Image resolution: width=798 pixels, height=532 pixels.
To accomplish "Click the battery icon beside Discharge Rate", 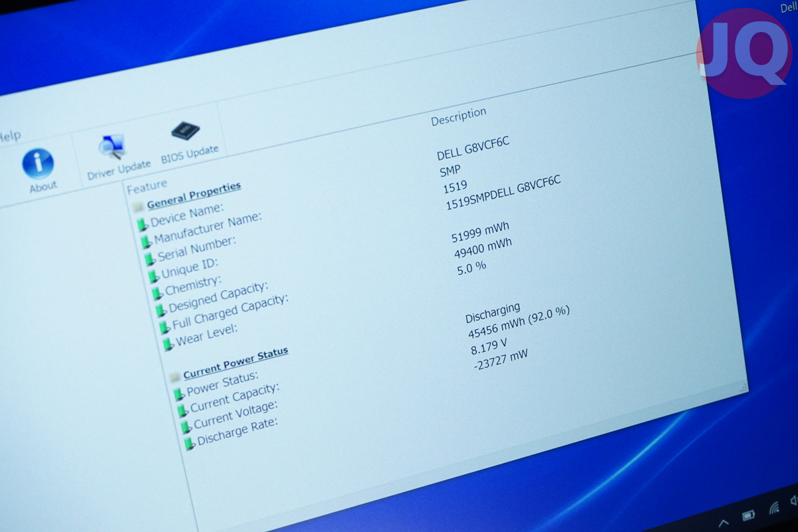I will click(190, 443).
